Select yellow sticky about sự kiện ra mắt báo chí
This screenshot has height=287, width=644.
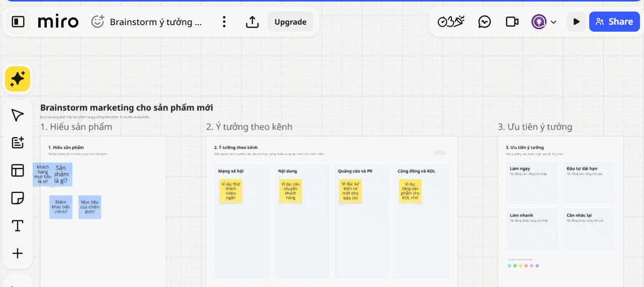350,191
